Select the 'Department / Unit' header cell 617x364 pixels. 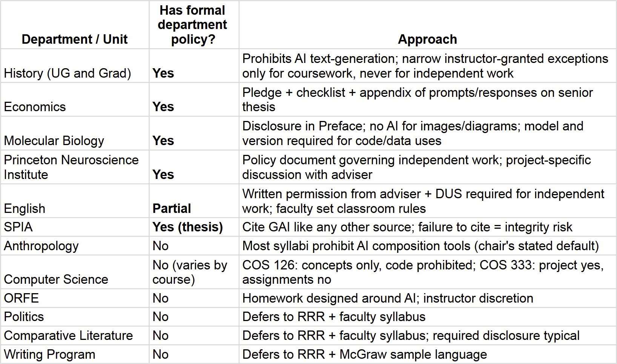[75, 24]
